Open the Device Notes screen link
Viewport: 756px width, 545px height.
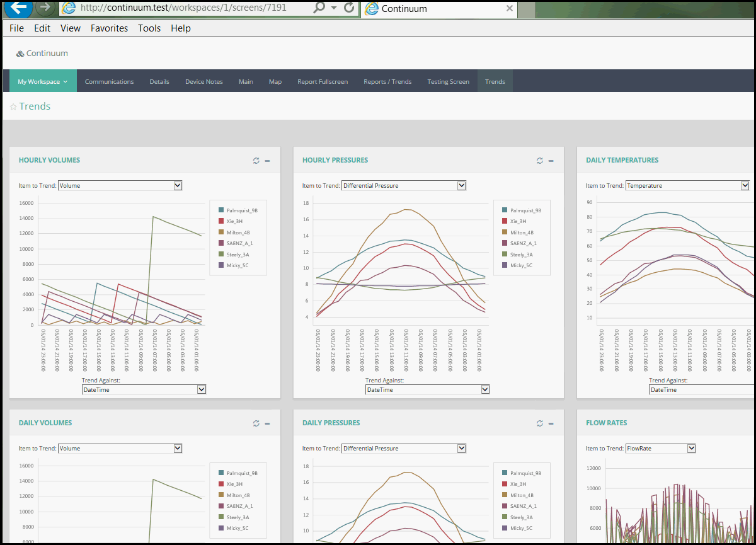[203, 81]
